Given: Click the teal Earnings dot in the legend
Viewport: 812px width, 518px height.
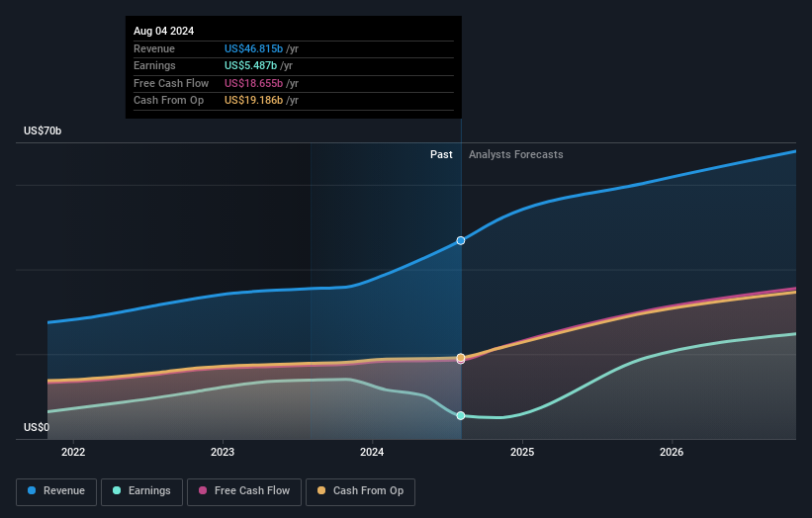Looking at the screenshot, I should click(118, 491).
